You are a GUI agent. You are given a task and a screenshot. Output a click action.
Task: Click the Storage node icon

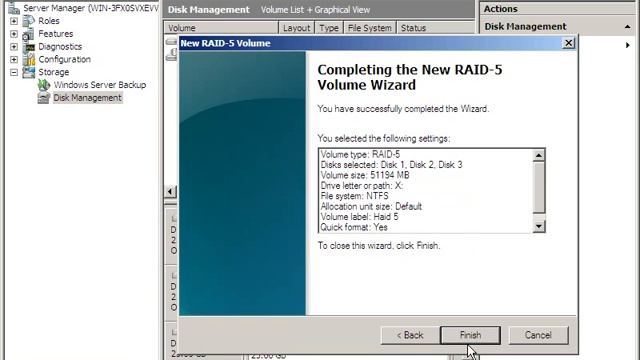[29, 72]
